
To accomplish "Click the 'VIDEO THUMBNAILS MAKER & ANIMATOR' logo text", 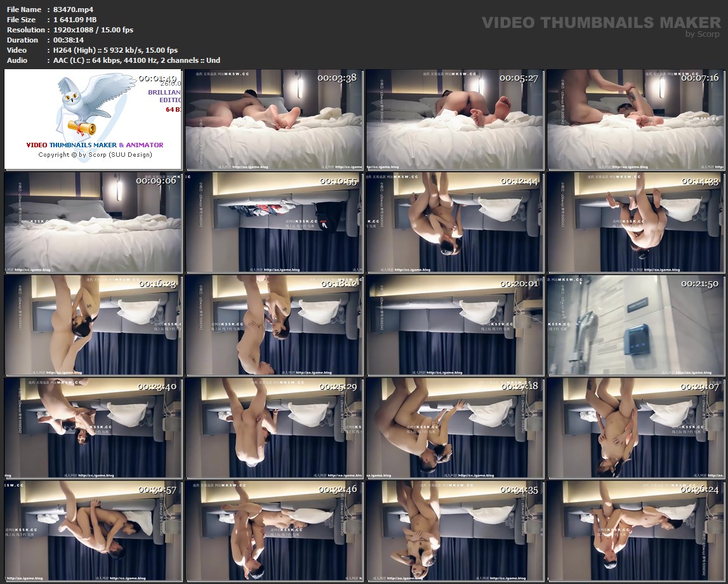I will click(95, 145).
